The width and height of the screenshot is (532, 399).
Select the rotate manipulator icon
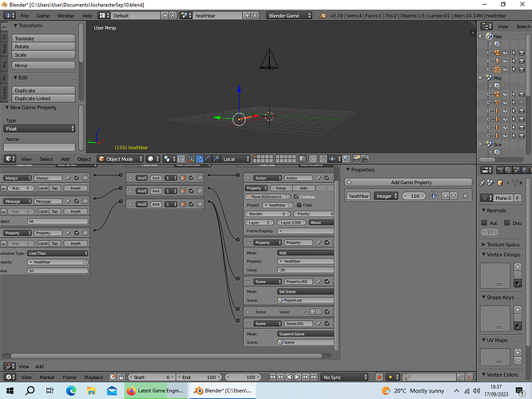(x=208, y=159)
